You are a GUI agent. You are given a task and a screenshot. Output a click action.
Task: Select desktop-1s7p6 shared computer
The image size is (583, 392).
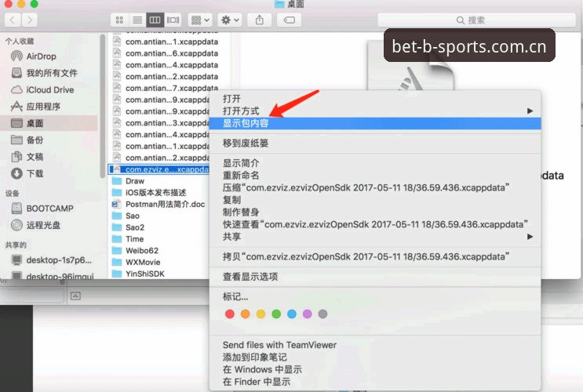click(x=49, y=260)
